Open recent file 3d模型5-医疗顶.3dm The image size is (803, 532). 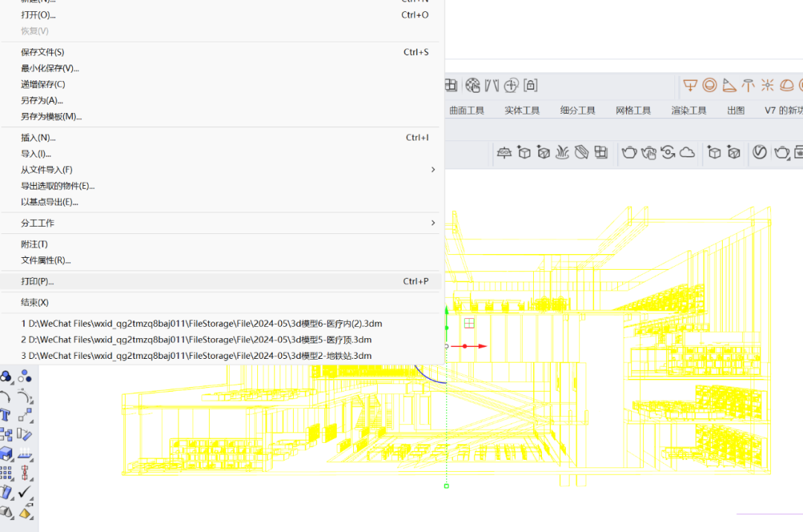click(222, 339)
